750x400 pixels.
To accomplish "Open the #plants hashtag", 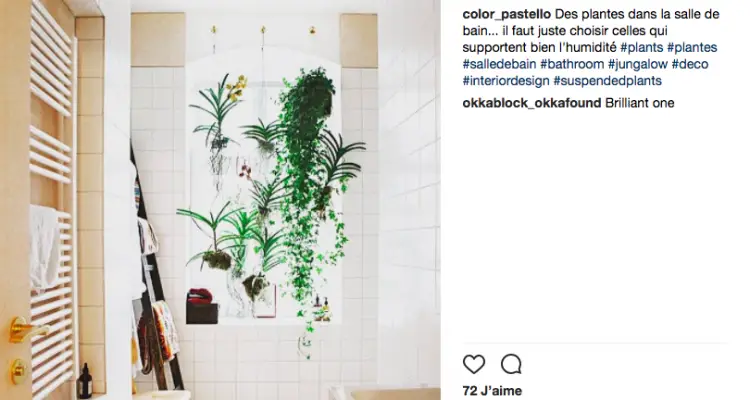I will (x=641, y=47).
